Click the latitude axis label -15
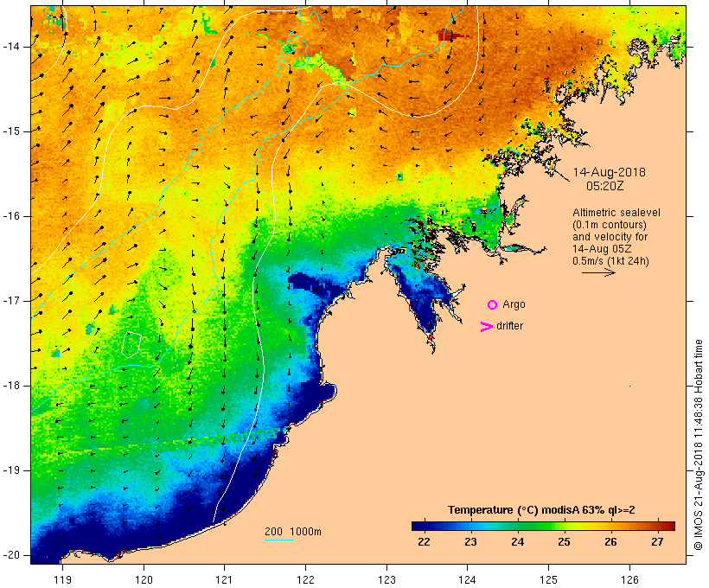The image size is (709, 588). click(x=11, y=131)
